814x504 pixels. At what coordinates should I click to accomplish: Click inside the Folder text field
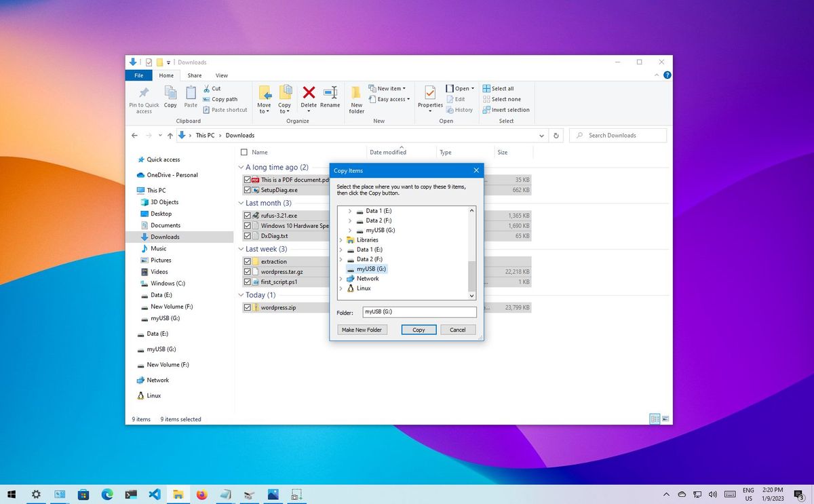pyautogui.click(x=419, y=311)
